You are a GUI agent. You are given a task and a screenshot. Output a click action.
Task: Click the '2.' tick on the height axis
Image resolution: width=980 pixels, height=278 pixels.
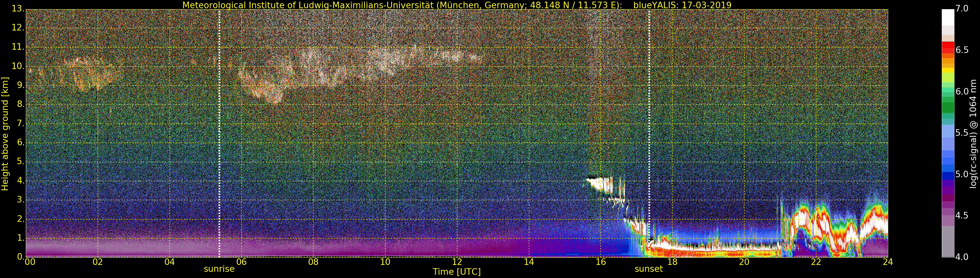[x=21, y=218]
